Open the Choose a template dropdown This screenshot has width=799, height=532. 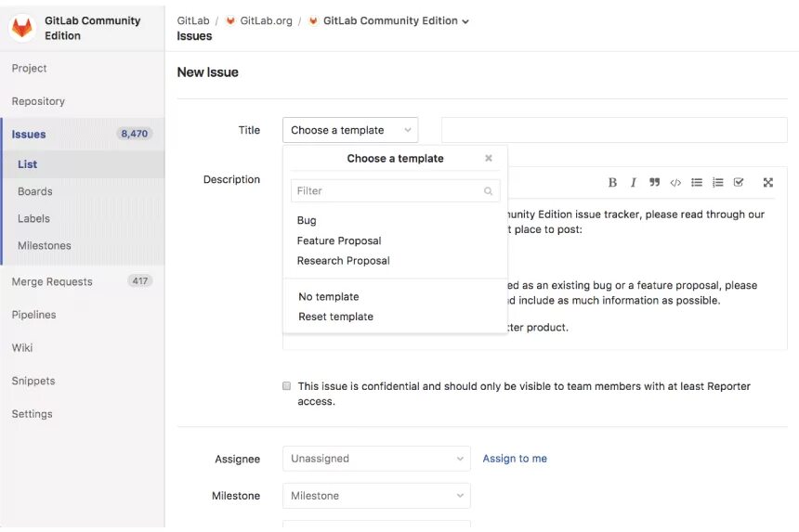350,130
